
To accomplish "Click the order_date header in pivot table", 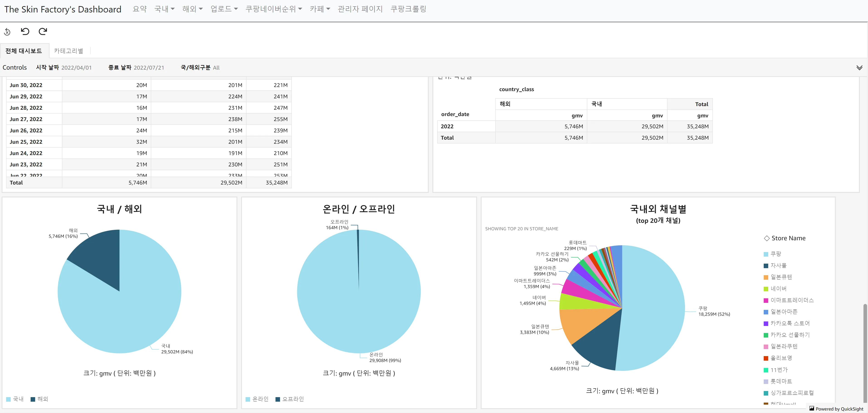I will click(x=455, y=114).
